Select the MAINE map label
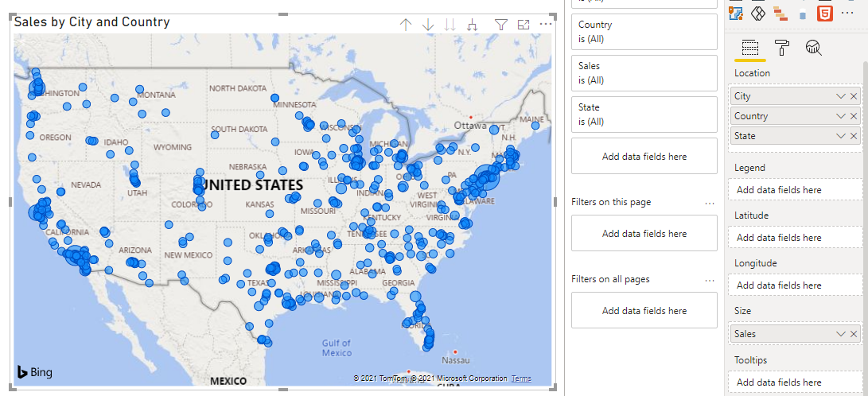Viewport: 868px width, 396px height. click(x=531, y=119)
